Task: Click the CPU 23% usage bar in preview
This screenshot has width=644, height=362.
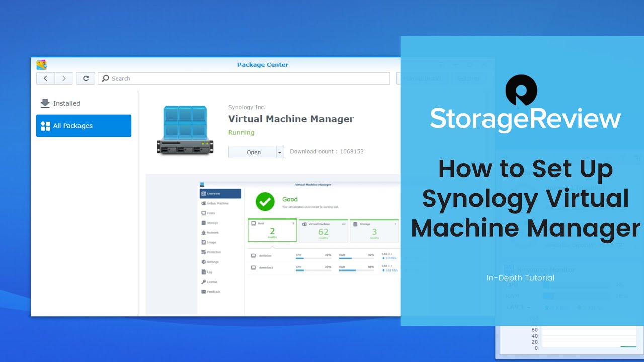Action: (x=313, y=270)
